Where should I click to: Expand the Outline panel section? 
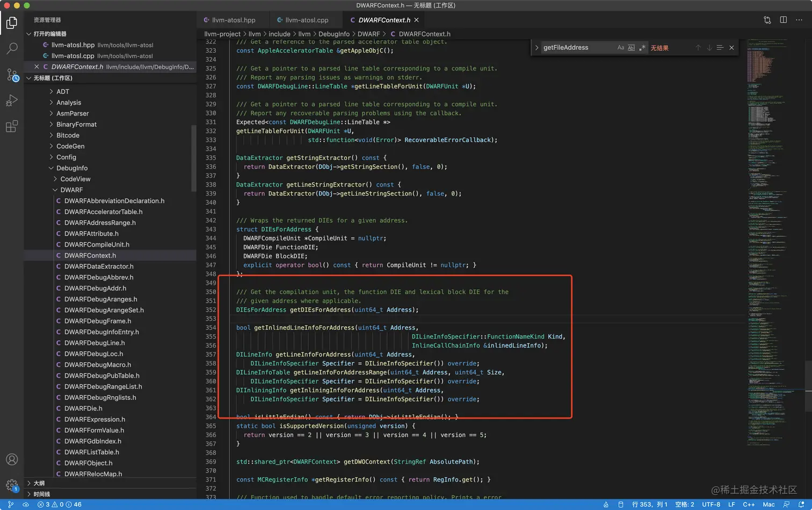point(111,483)
